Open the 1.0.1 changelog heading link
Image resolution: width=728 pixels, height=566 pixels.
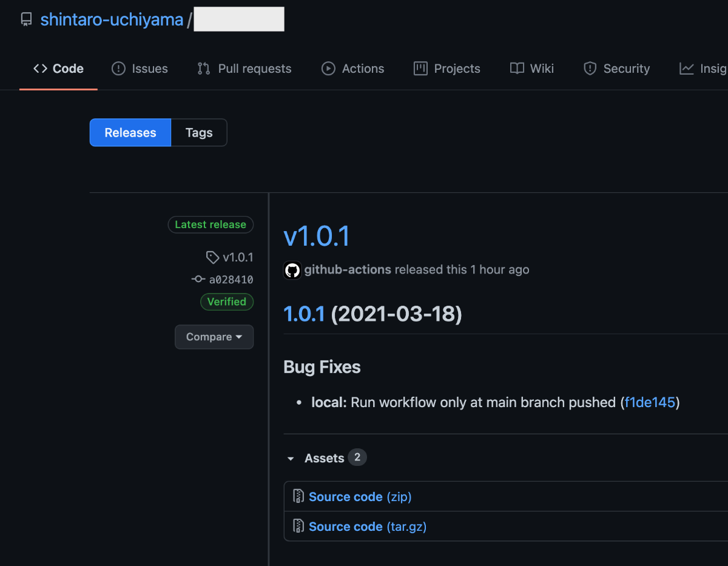(304, 314)
